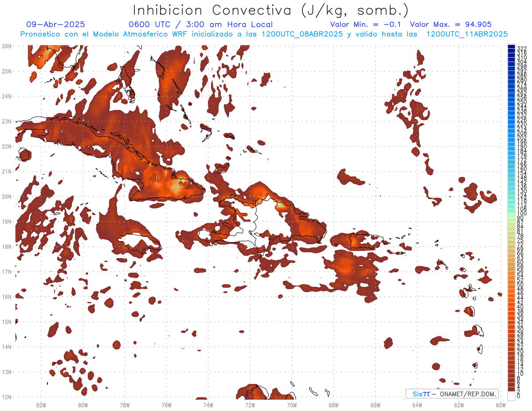This screenshot has width=532, height=411.
Task: Click the 21N latitude label
Action: tap(6, 171)
